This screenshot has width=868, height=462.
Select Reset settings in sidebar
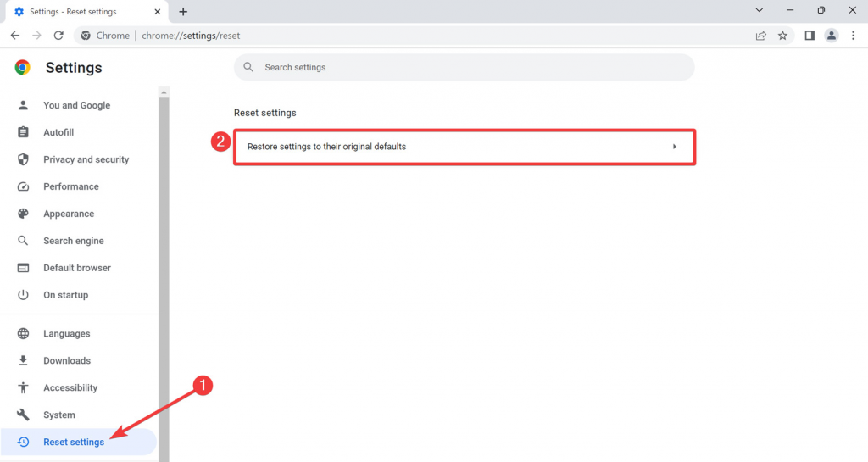tap(79, 443)
